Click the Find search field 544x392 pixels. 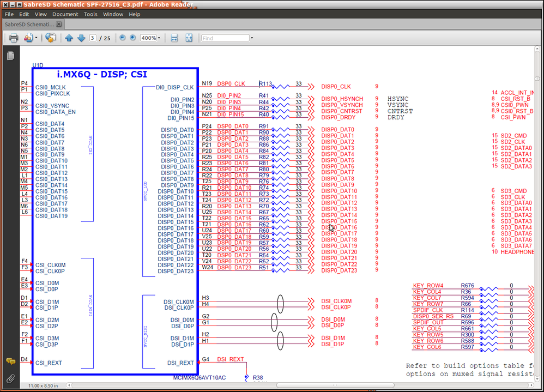(225, 38)
